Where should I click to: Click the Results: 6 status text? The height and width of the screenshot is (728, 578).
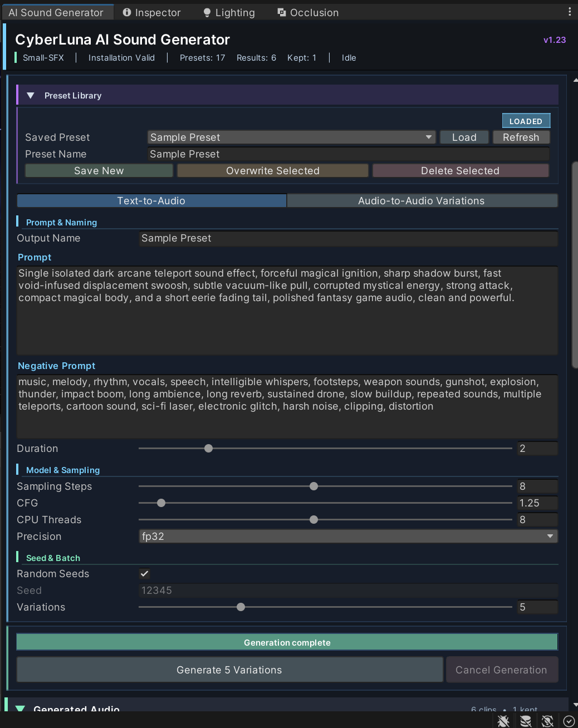point(256,58)
